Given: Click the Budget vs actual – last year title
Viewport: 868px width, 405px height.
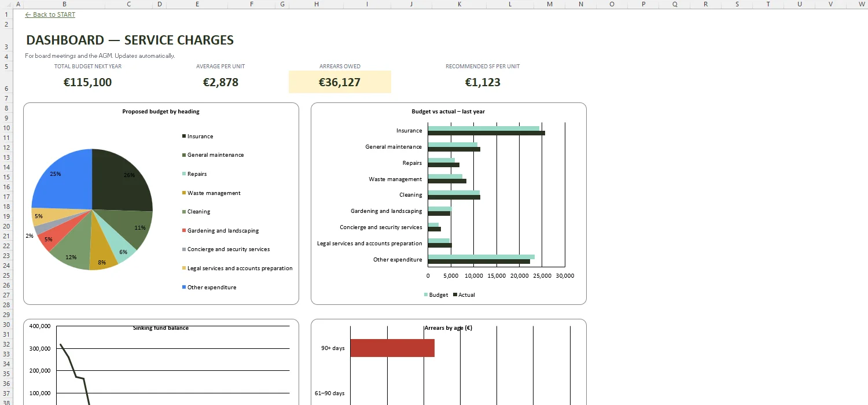Looking at the screenshot, I should pos(448,112).
